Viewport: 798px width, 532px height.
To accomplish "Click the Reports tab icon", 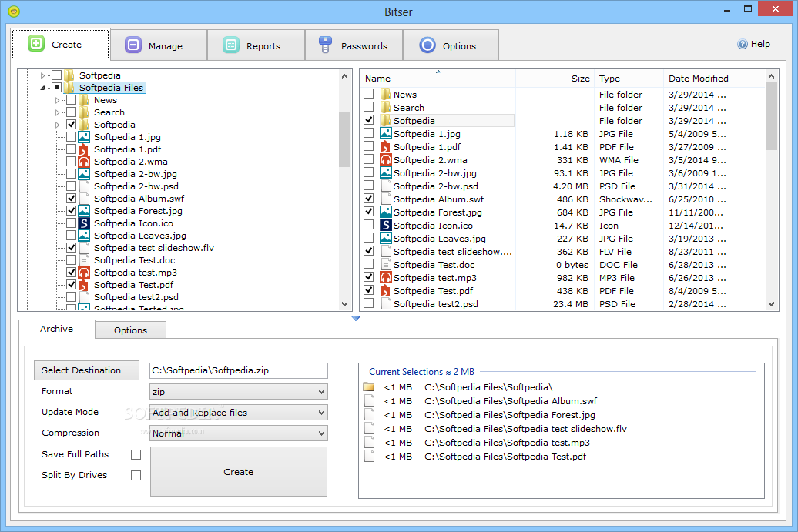I will [231, 45].
